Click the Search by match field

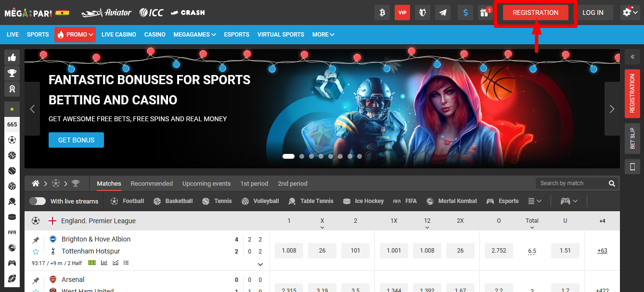(572, 183)
